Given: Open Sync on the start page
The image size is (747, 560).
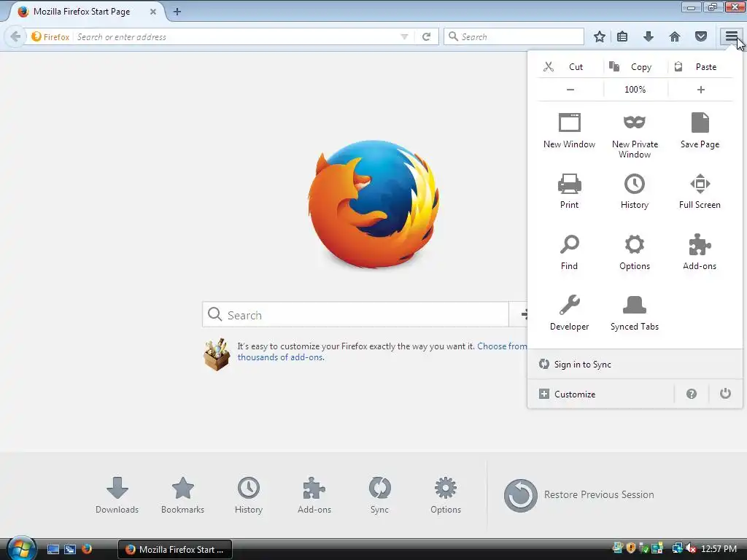Looking at the screenshot, I should point(379,495).
